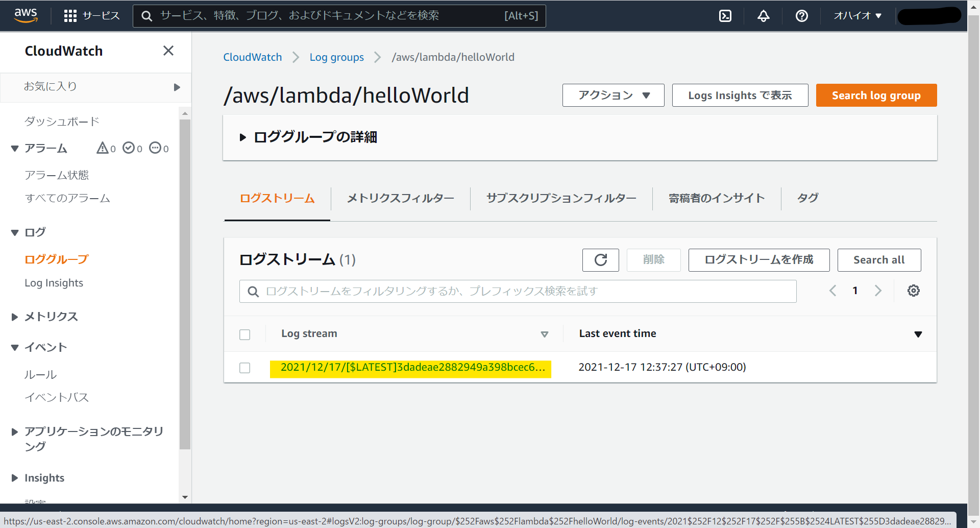Expand アプリケーションのモニタリング section
The image size is (980, 528).
pyautogui.click(x=15, y=432)
